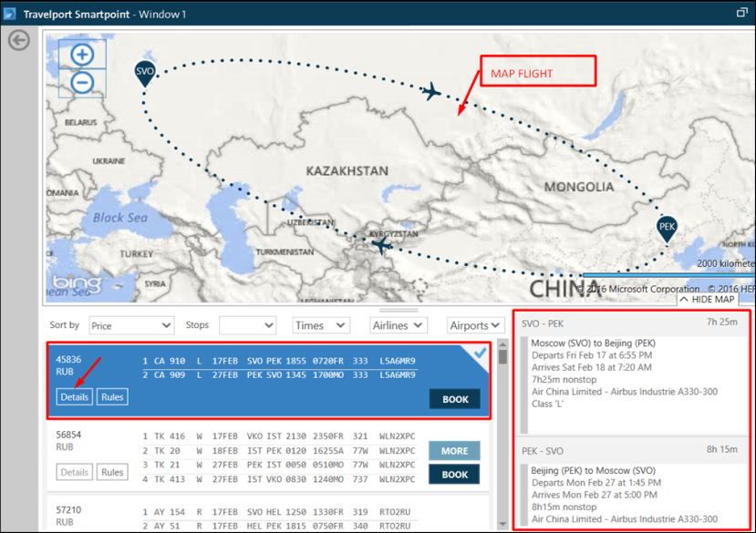The width and height of the screenshot is (756, 533).
Task: Click the TURKEY label on the map
Action: (x=137, y=254)
